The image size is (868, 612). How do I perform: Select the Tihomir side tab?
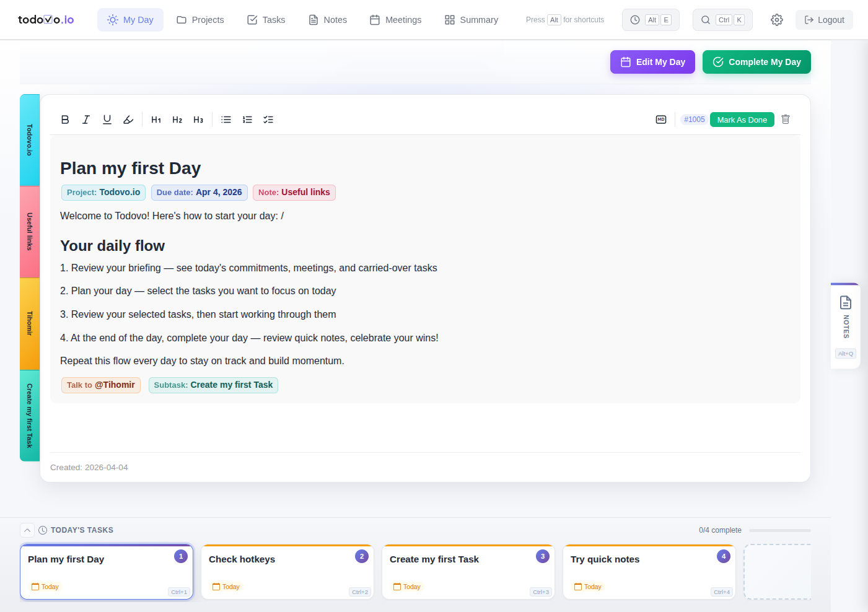point(30,323)
